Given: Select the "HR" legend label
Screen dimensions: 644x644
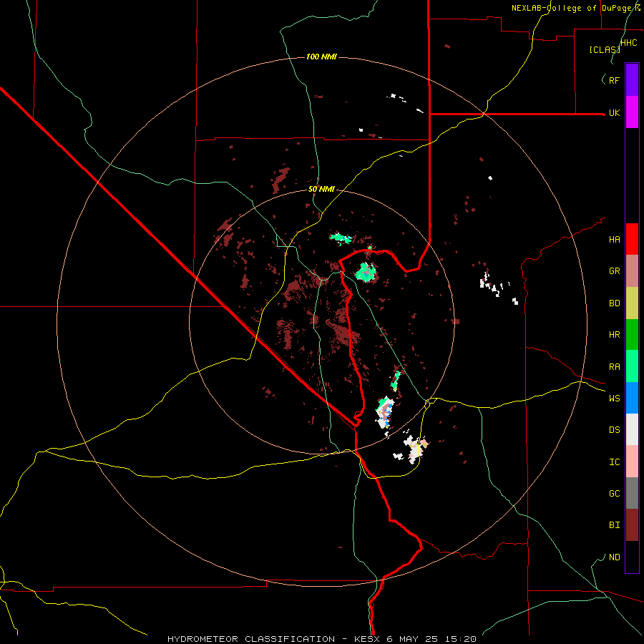Looking at the screenshot, I should click(614, 335).
